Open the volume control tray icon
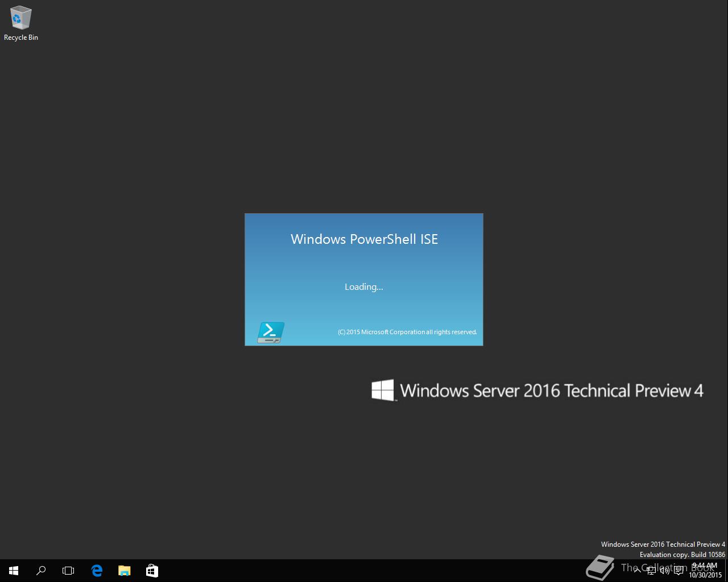This screenshot has width=728, height=582. (665, 571)
